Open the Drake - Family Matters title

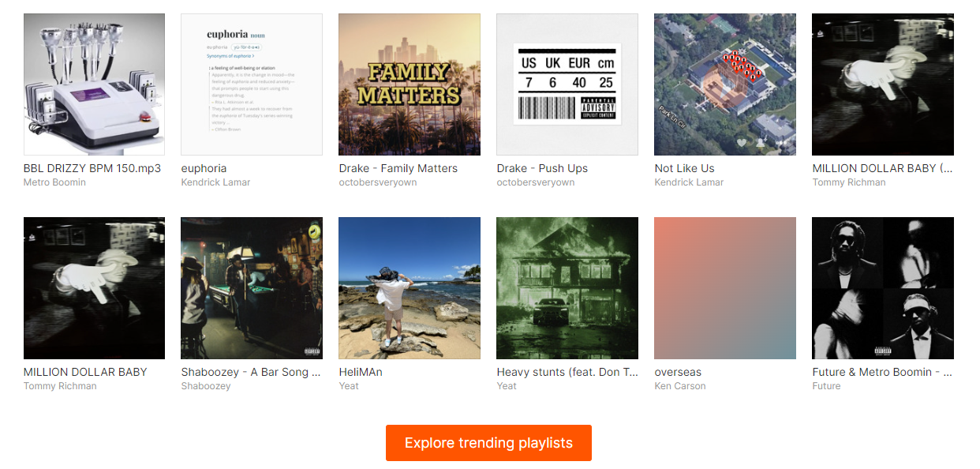(398, 168)
